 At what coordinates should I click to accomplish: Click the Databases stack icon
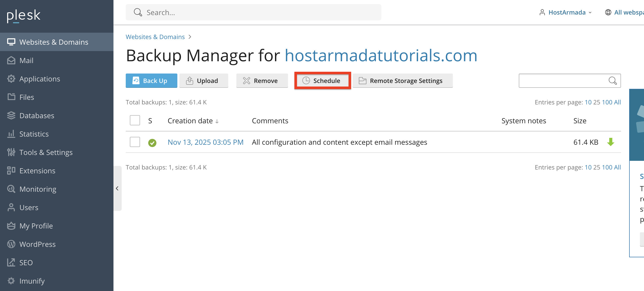click(11, 116)
